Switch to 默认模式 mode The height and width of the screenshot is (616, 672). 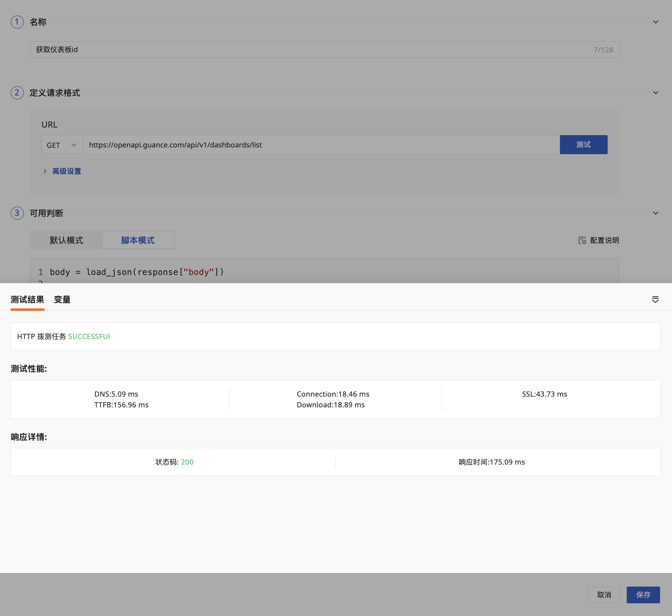click(x=66, y=240)
